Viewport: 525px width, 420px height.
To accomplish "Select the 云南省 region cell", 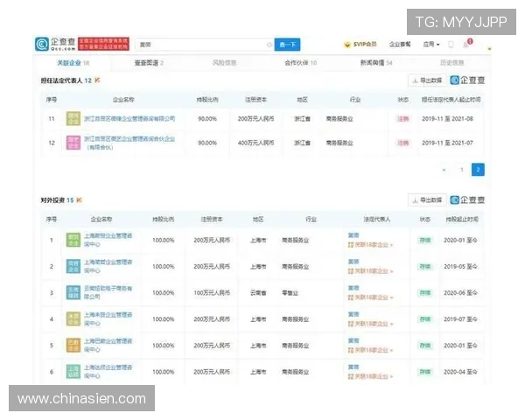I will click(258, 293).
